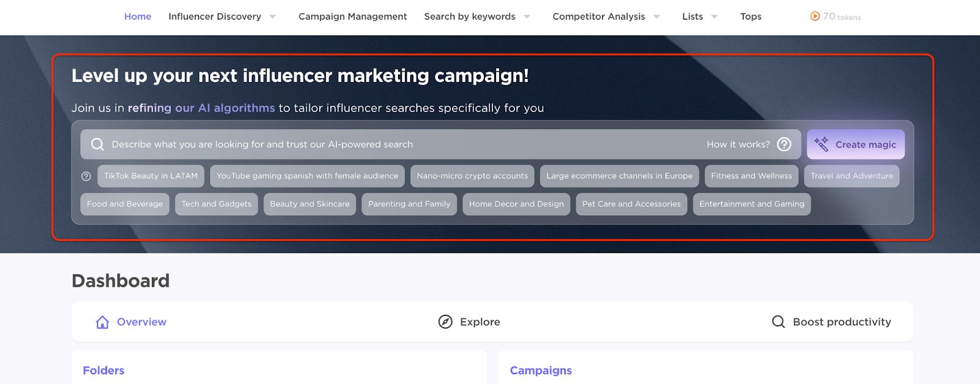This screenshot has height=384, width=980.
Task: Choose the Nano-micro crypto accounts suggestion
Action: 472,176
